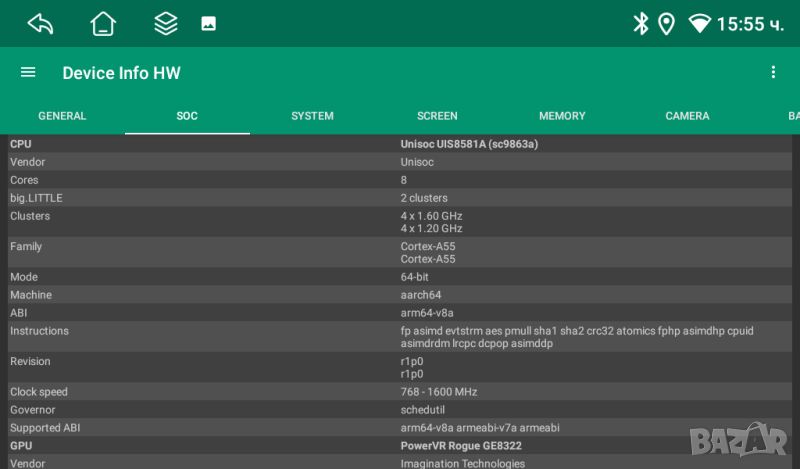800x469 pixels.
Task: Tap the back arrow navigation icon
Action: click(40, 24)
